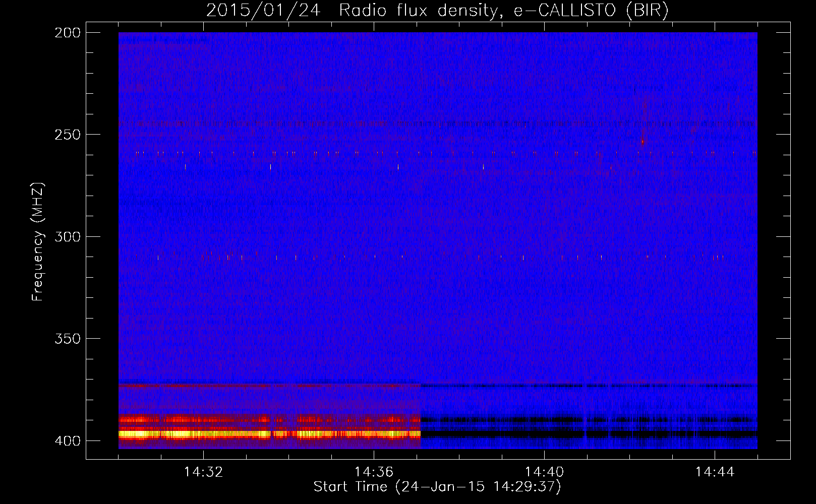
Task: Click the 14:44 time tick label
Action: pos(715,472)
